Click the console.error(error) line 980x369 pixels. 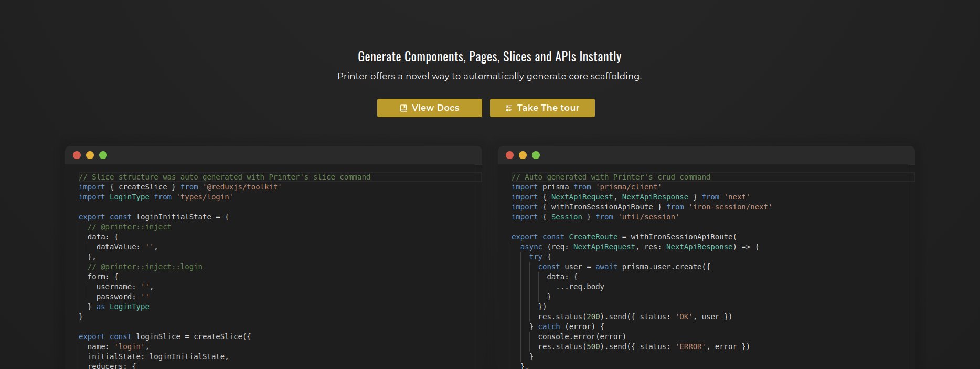tap(582, 336)
